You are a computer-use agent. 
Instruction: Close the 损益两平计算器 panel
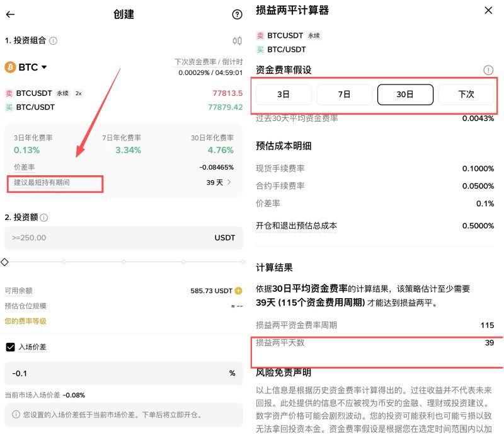coord(488,10)
